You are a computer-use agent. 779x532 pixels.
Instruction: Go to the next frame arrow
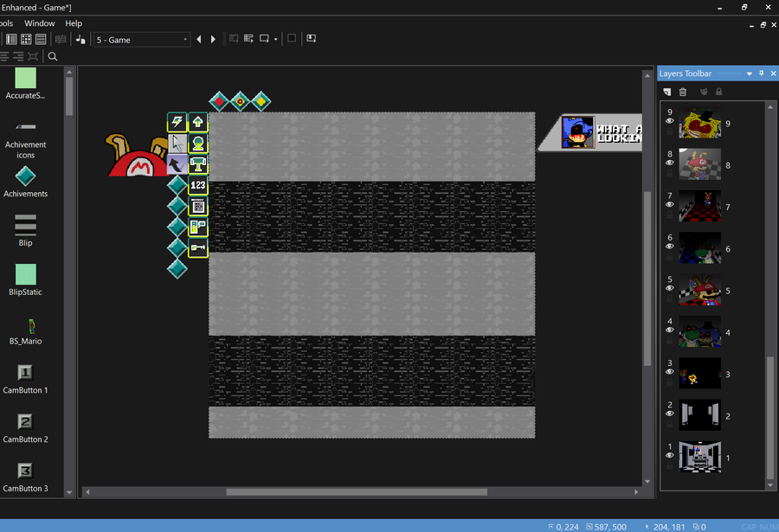pyautogui.click(x=213, y=39)
